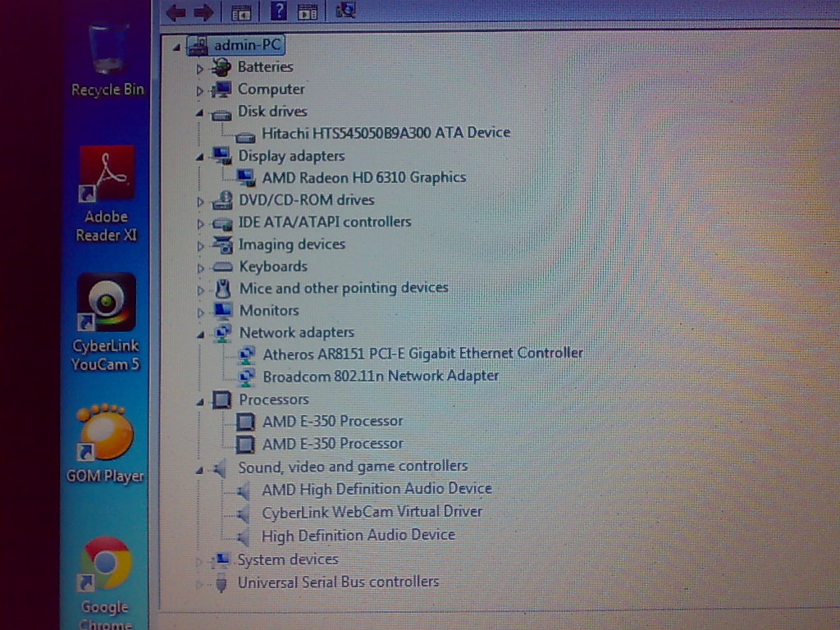Collapse Sound, video and game controllers

199,470
